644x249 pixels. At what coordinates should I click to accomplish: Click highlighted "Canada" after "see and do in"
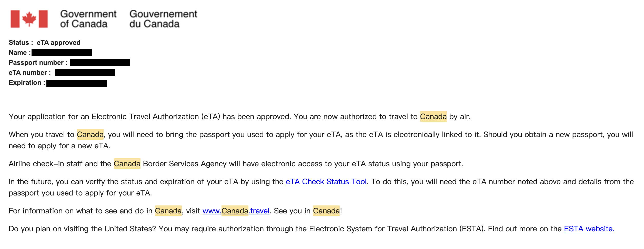[x=168, y=211]
